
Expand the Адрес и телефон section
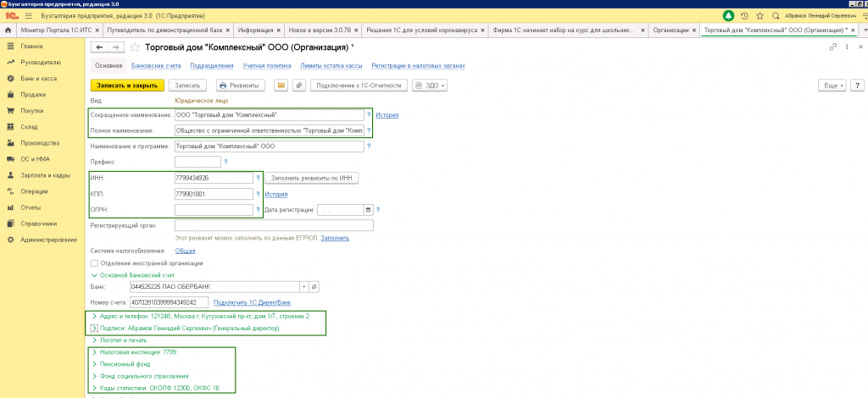(x=93, y=316)
